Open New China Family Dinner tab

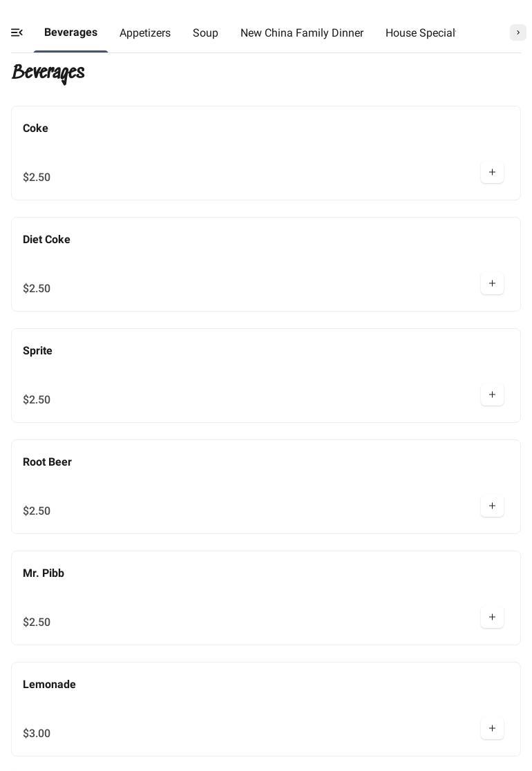(x=302, y=33)
